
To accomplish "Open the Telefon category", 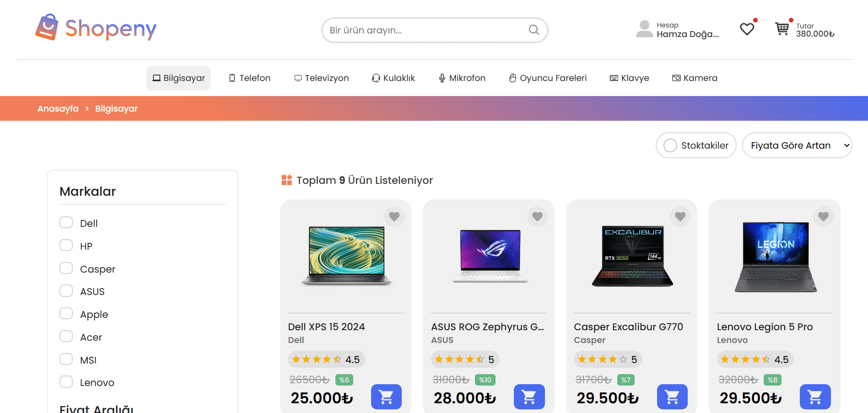I will pyautogui.click(x=250, y=78).
